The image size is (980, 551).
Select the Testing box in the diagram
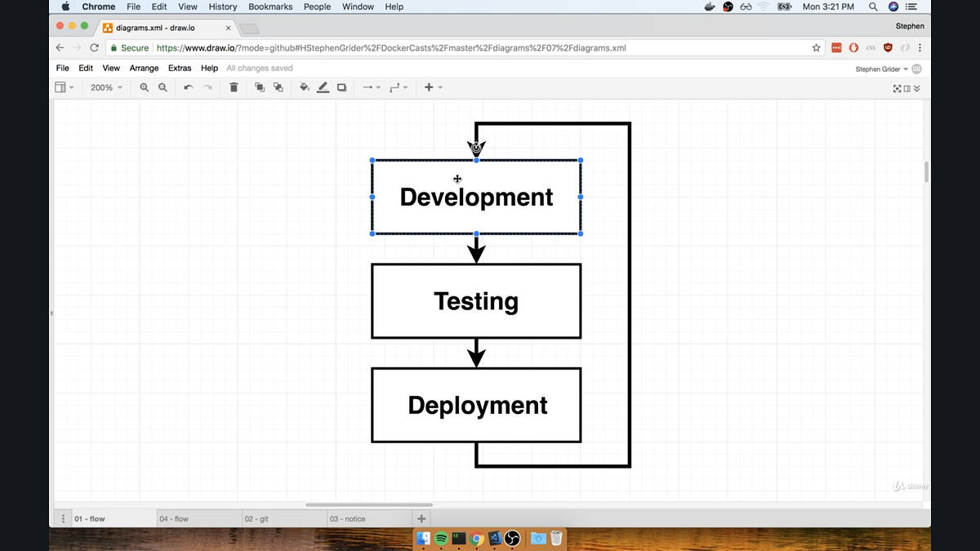[476, 301]
